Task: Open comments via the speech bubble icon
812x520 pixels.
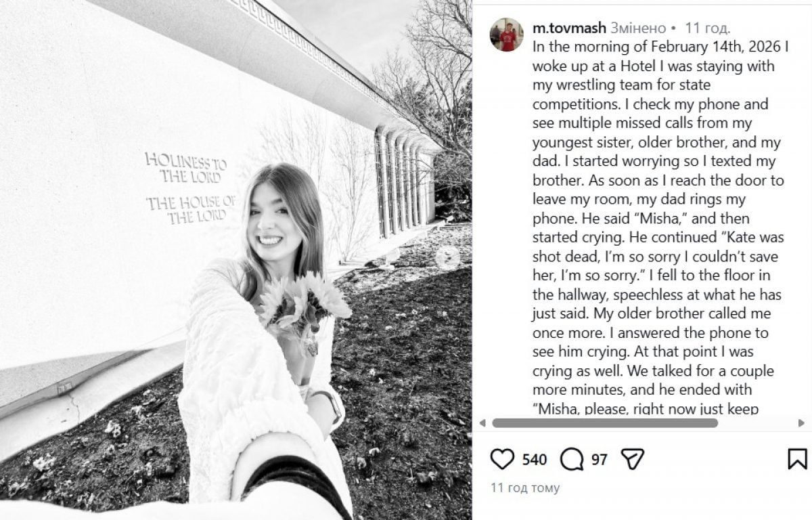Action: tap(572, 459)
